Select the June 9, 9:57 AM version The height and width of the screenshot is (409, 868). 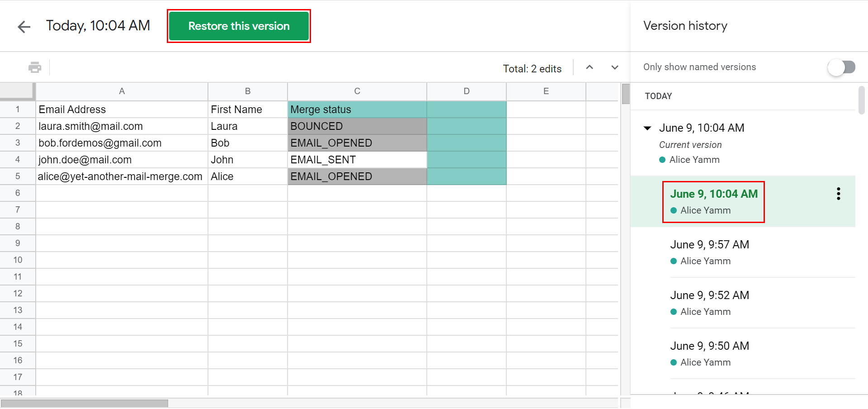pos(709,245)
